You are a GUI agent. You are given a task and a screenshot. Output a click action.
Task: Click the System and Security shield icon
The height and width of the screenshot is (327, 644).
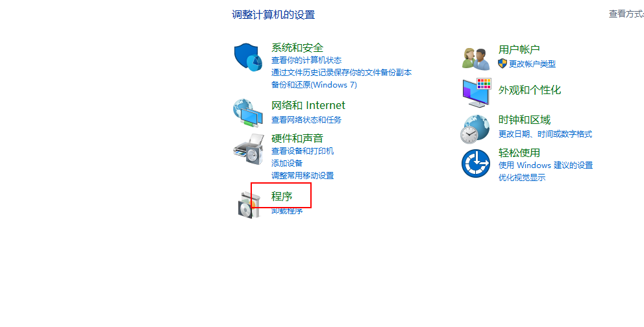[248, 57]
